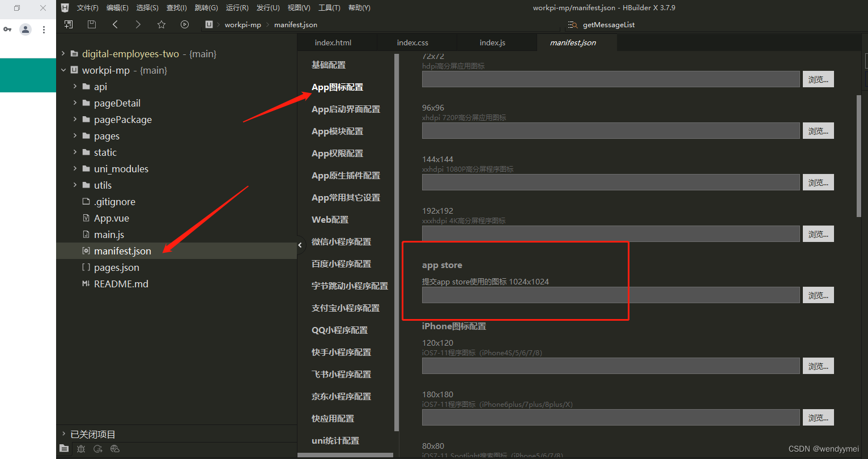The height and width of the screenshot is (459, 868).
Task: Open the cloud globe bottom icon
Action: pos(115,449)
